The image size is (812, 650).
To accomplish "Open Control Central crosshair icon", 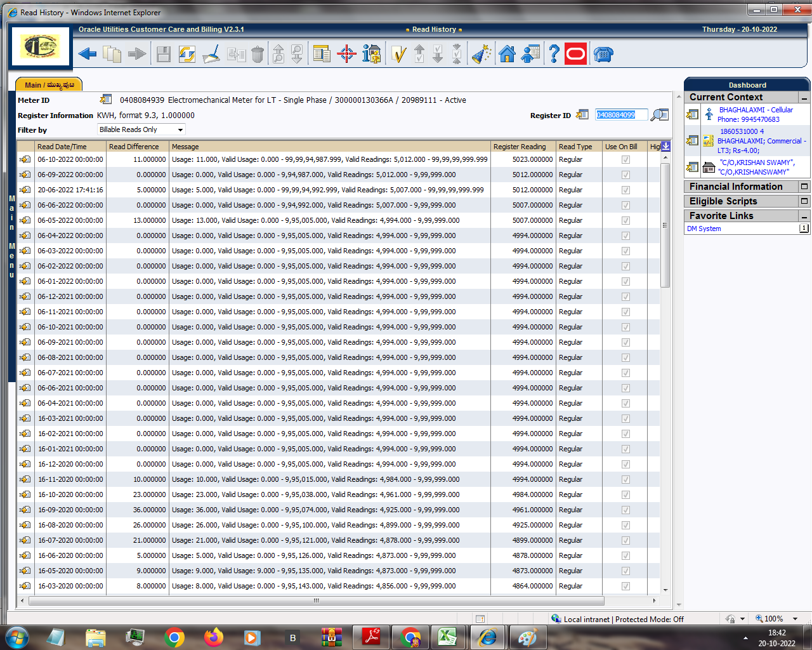I will [346, 55].
